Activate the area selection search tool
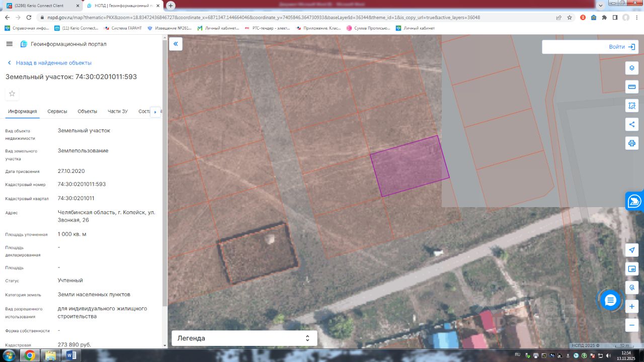 (x=632, y=106)
